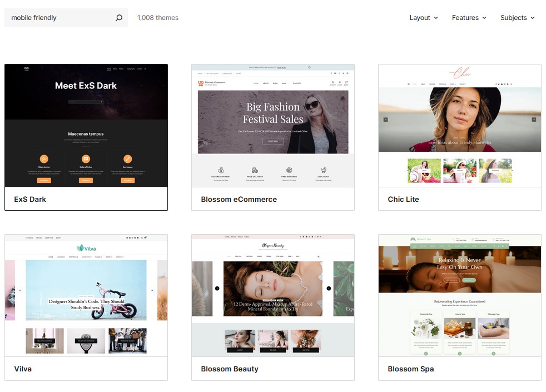Open the ExS Dark theme title
This screenshot has height=392, width=546.
[x=30, y=199]
